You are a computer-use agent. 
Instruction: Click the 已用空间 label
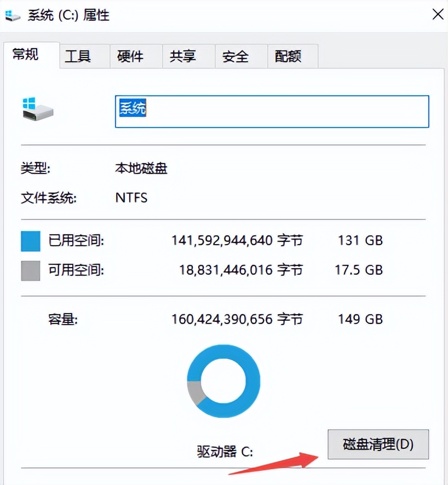point(76,240)
